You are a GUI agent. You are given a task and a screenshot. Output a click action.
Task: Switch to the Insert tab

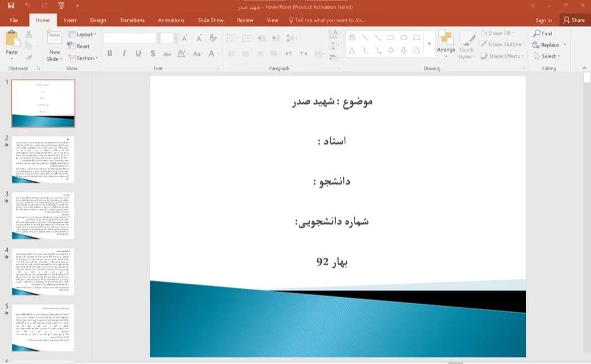coord(70,20)
